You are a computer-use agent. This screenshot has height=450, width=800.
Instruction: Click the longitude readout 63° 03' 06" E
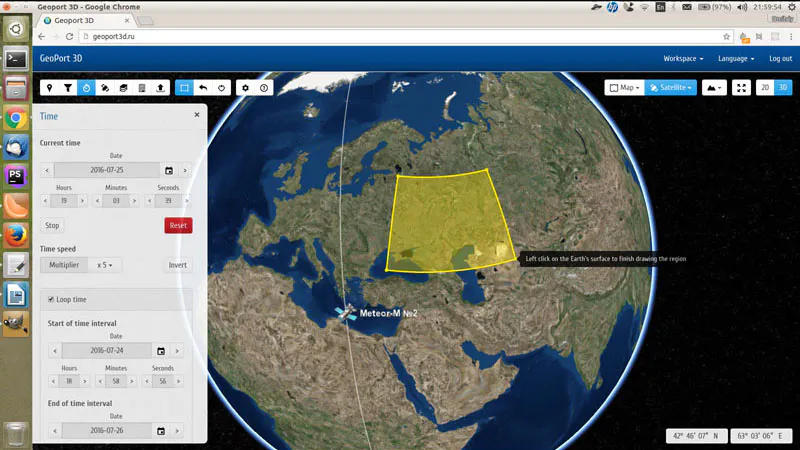tap(760, 436)
